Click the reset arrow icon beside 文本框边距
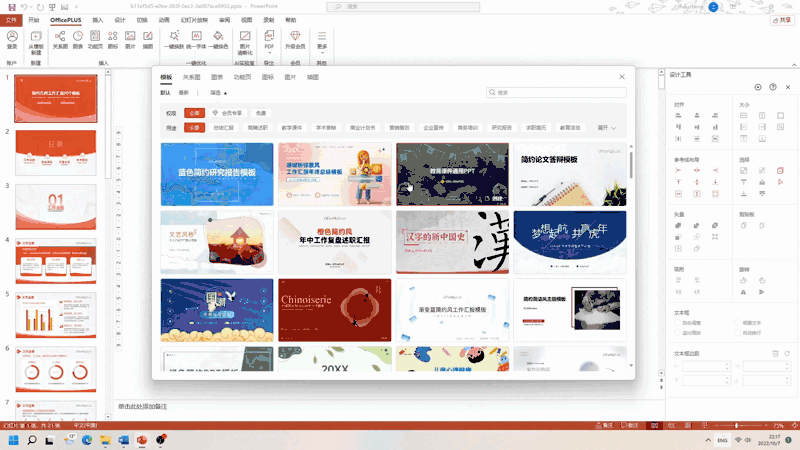Image resolution: width=800 pixels, height=450 pixels. click(x=787, y=353)
